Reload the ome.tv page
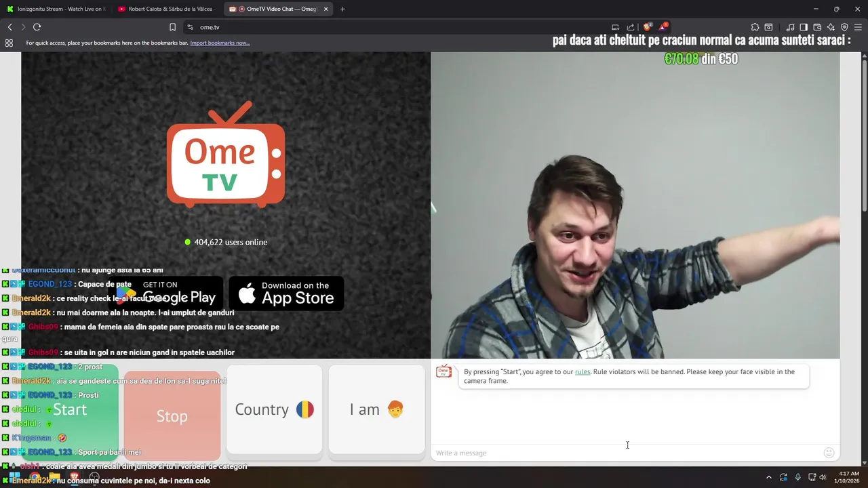Image resolution: width=868 pixels, height=488 pixels. coord(37,27)
